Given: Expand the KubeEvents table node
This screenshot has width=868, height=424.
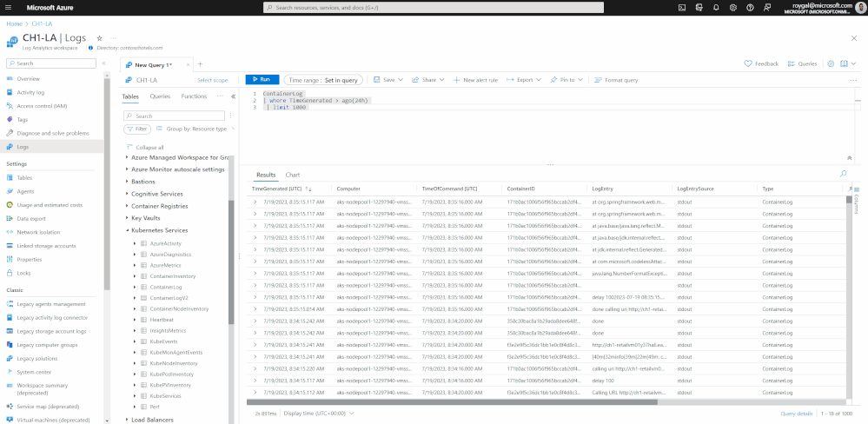Looking at the screenshot, I should 135,341.
